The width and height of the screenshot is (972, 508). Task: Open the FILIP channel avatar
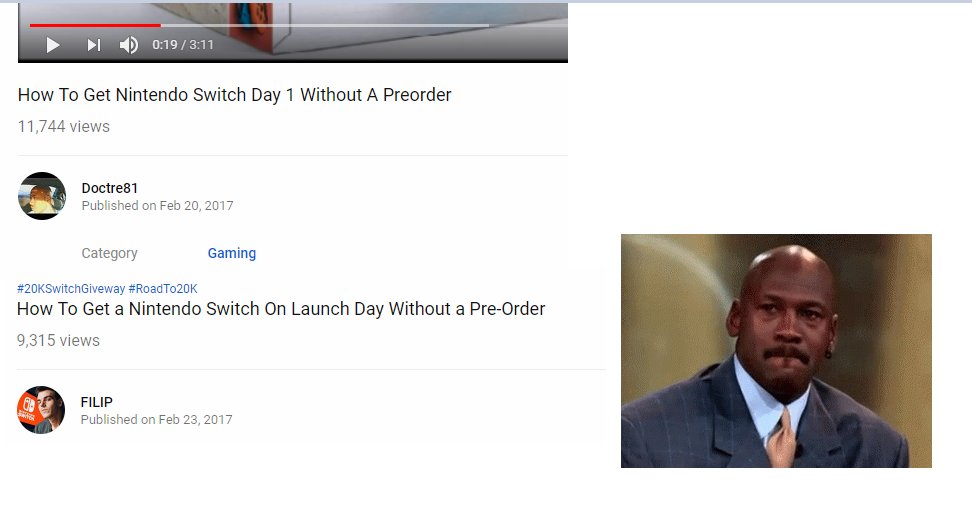(41, 410)
